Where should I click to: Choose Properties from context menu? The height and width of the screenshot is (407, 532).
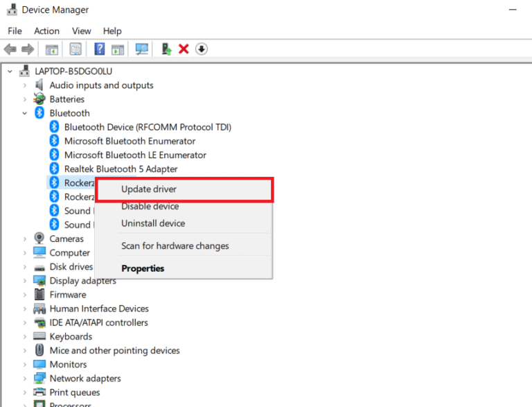click(184, 268)
